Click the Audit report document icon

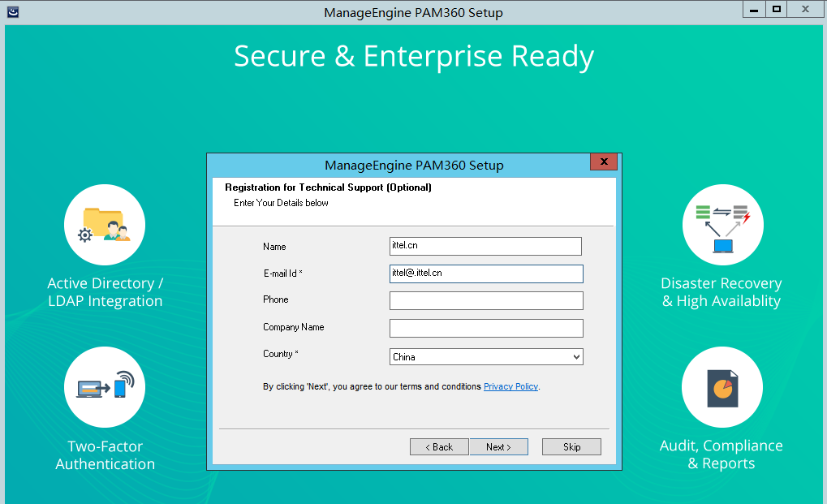(722, 389)
